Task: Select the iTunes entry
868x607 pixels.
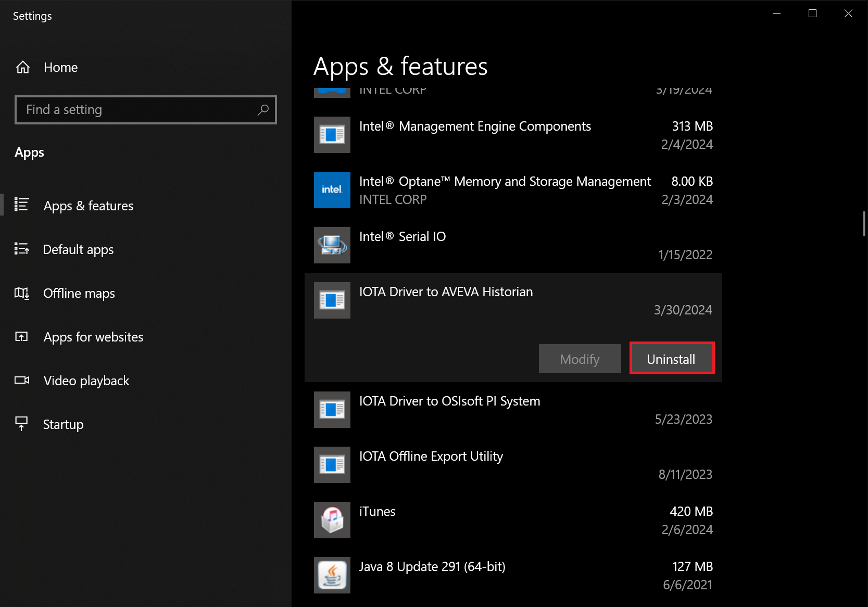Action: pyautogui.click(x=513, y=520)
